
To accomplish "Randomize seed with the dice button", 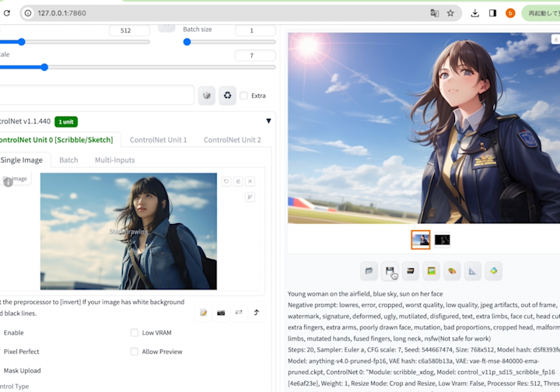I will click(207, 96).
